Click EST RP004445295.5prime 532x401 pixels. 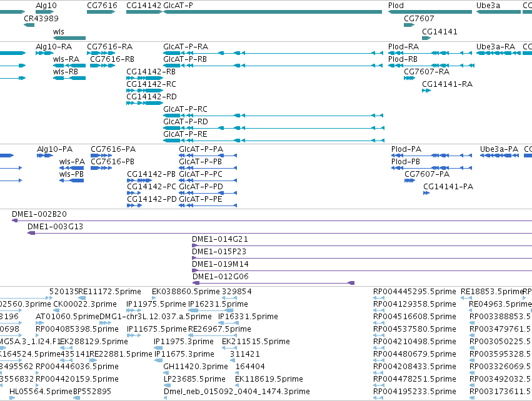click(414, 292)
